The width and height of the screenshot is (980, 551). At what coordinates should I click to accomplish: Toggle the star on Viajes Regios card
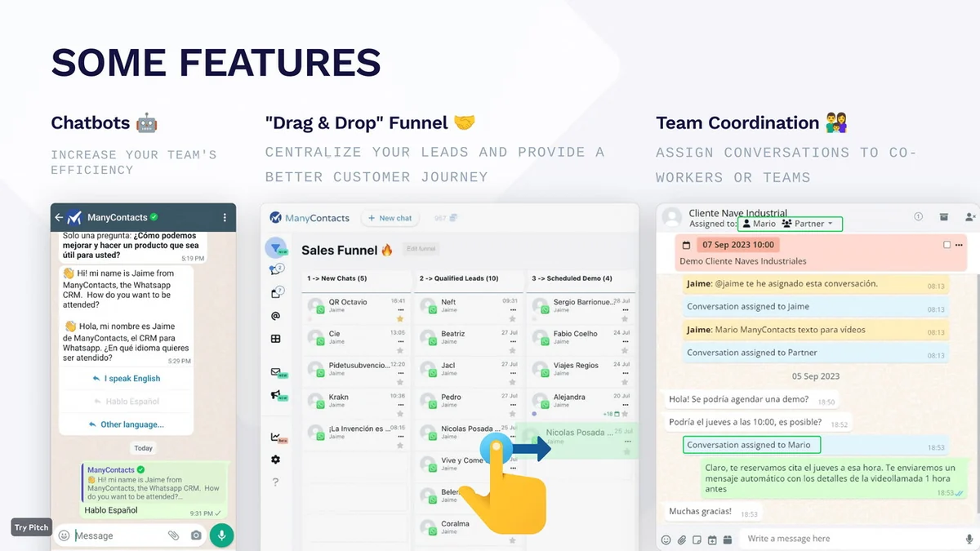point(626,382)
